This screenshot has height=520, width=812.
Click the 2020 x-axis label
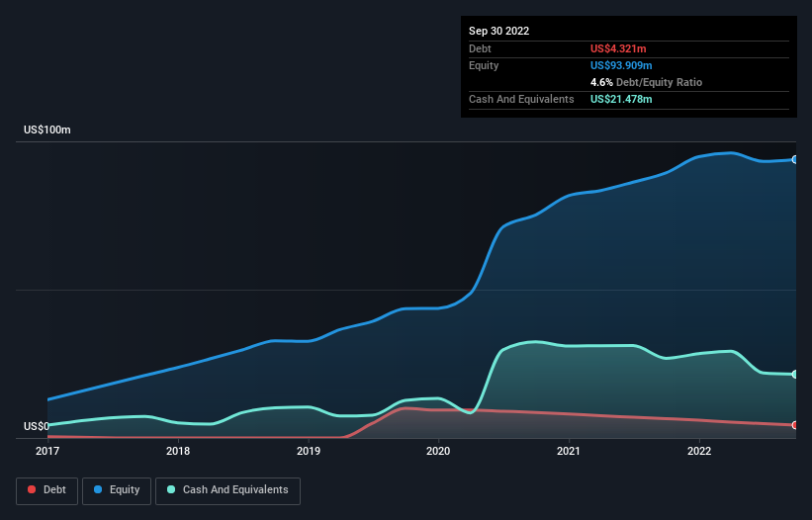point(438,451)
